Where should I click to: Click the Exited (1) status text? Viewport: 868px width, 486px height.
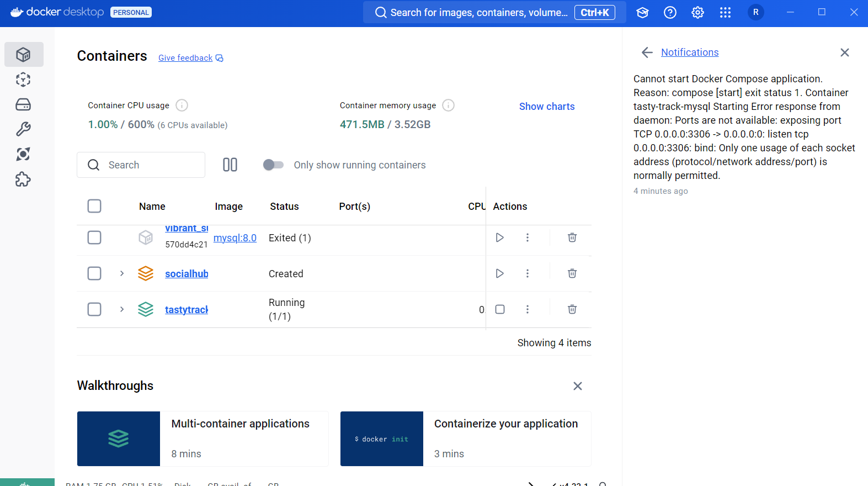click(x=290, y=238)
